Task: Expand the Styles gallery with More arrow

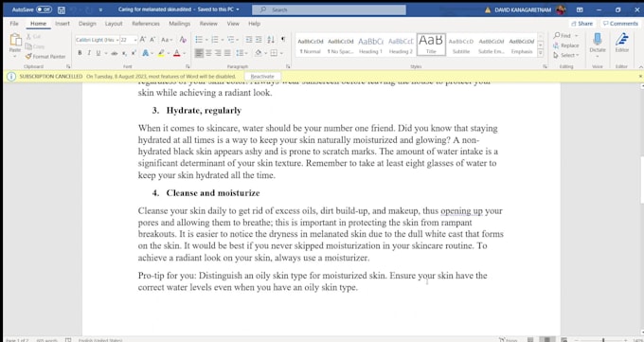Action: [541, 53]
